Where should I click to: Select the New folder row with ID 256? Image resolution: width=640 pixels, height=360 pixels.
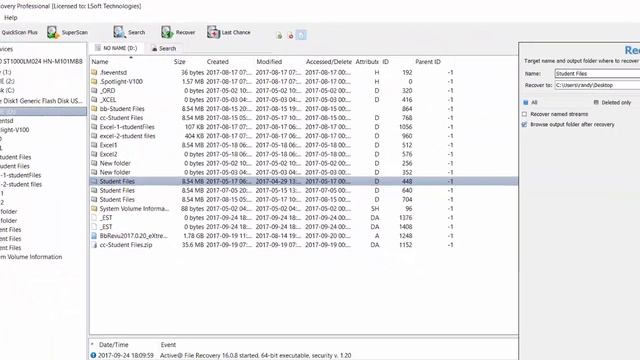(x=304, y=163)
